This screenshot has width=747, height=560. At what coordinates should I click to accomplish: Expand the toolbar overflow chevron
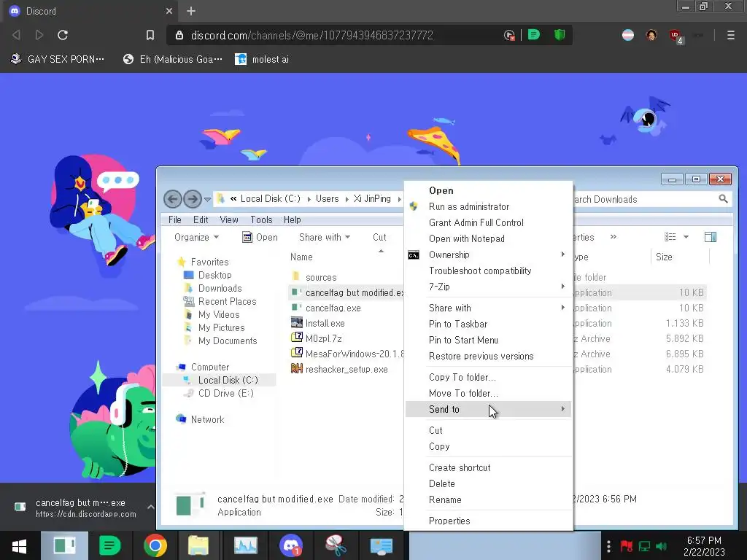pos(613,237)
